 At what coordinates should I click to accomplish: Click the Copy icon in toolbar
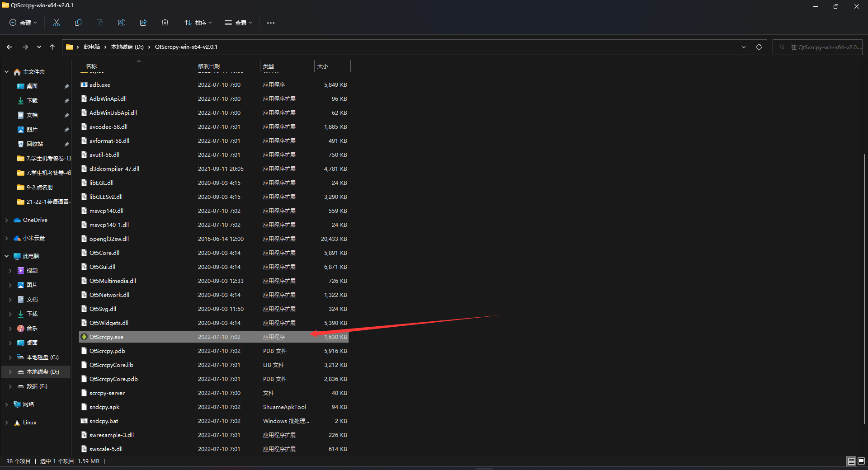point(78,23)
